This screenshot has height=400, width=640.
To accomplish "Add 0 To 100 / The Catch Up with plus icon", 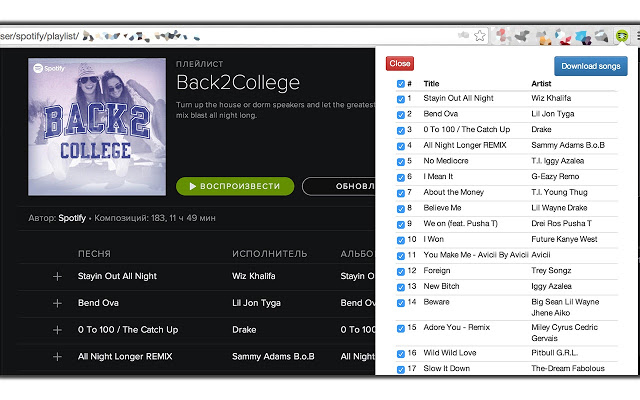I will click(57, 330).
